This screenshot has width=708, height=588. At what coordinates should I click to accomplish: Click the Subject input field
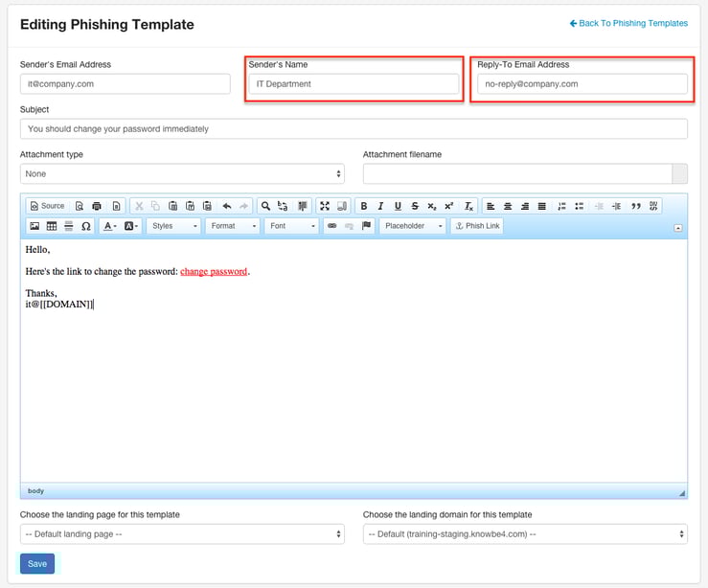coord(354,128)
